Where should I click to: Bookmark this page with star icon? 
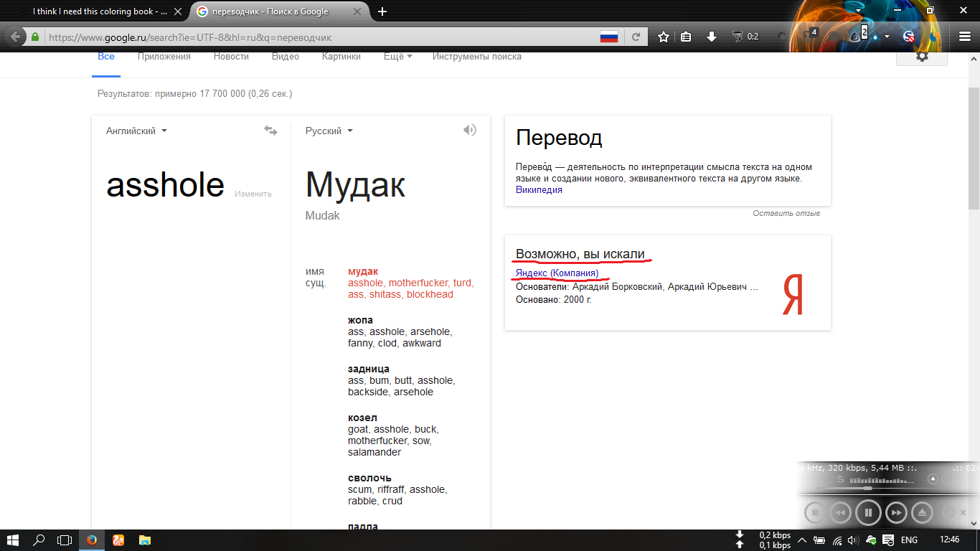pos(664,37)
